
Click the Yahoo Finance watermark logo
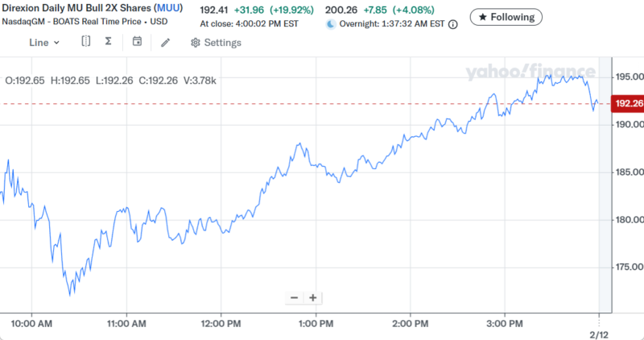tap(531, 73)
